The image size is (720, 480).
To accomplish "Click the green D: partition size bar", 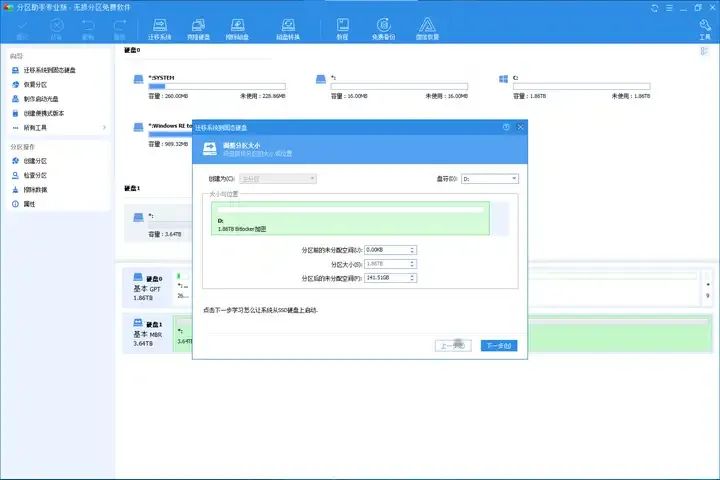I will (350, 219).
